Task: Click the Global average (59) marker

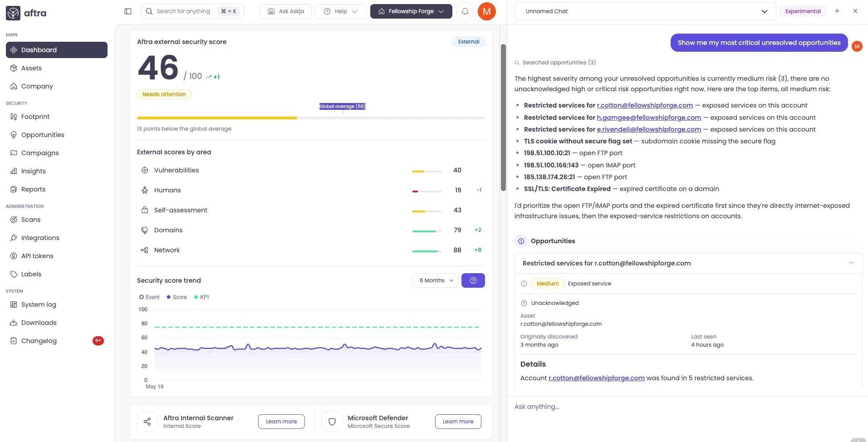Action: (343, 106)
